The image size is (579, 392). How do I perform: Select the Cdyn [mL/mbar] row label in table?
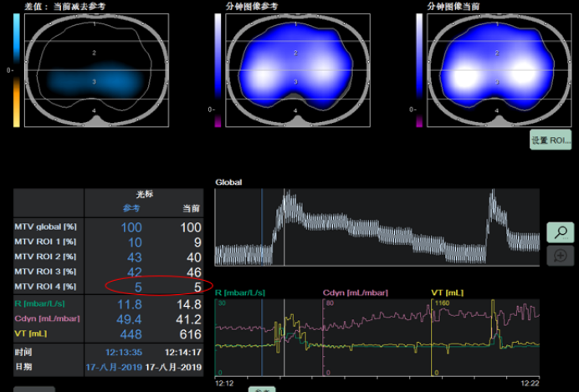tap(47, 318)
